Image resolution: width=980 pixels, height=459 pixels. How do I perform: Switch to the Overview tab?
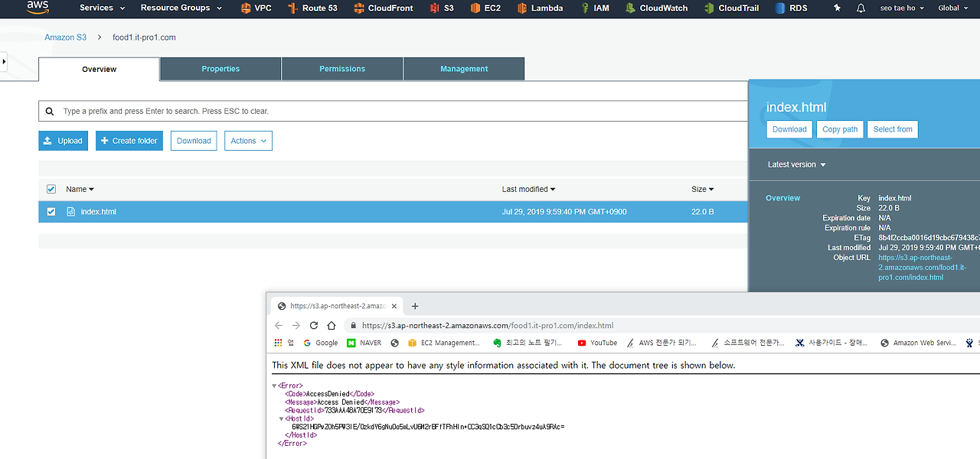pyautogui.click(x=99, y=69)
